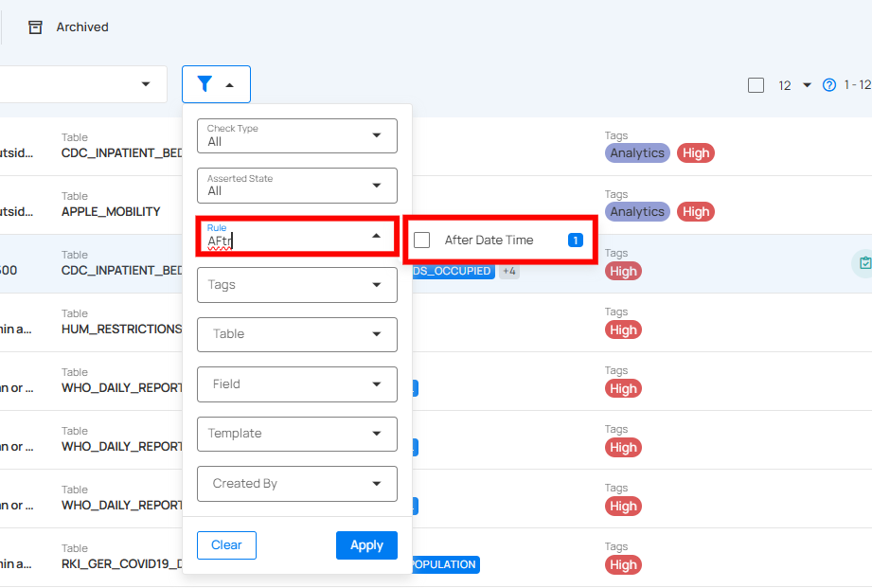This screenshot has height=588, width=872.
Task: Click the Analytics tag in first row
Action: pos(636,153)
